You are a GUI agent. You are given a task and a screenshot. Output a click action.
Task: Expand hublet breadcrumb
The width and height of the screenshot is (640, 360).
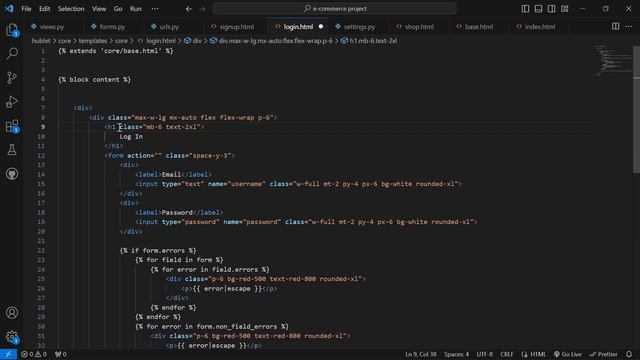coord(41,41)
